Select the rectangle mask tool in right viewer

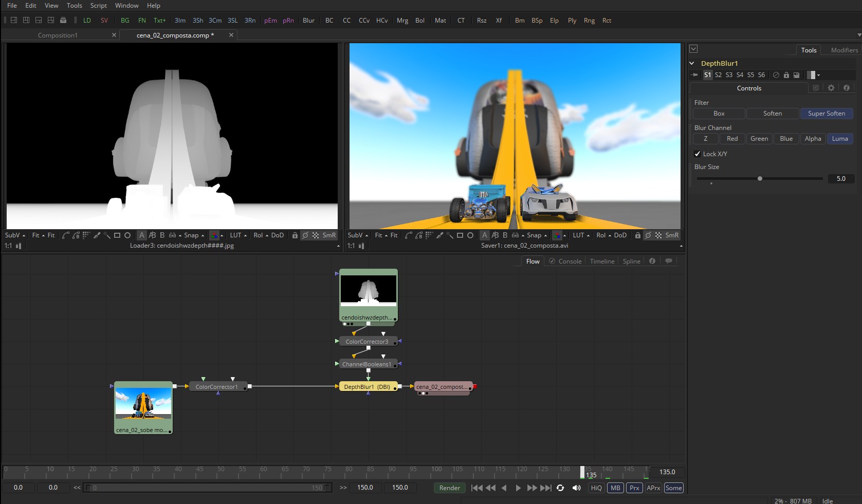460,235
